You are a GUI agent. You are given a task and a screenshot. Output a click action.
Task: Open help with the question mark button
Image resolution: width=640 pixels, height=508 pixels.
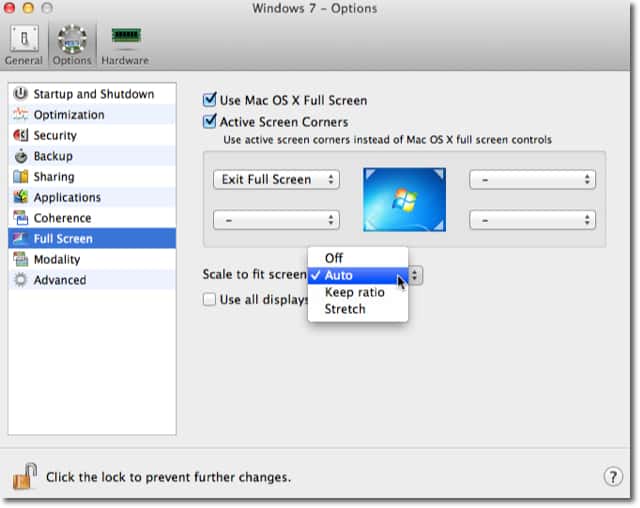pos(613,476)
